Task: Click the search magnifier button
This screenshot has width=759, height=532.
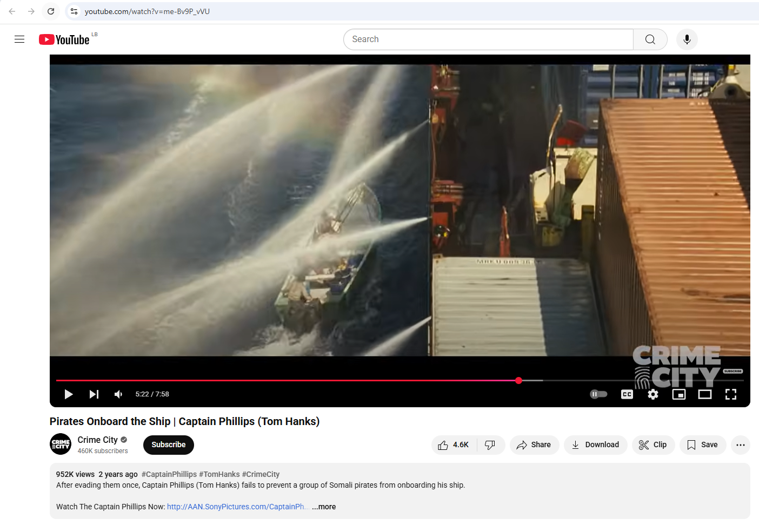Action: tap(650, 39)
